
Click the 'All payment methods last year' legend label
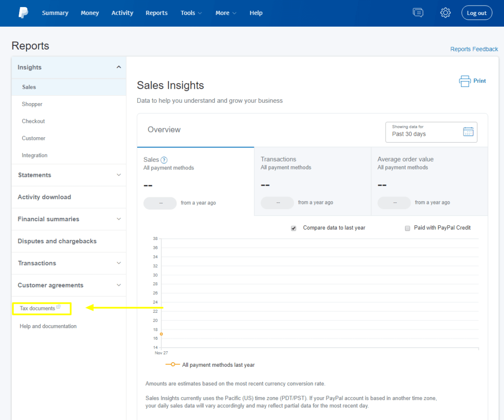218,365
